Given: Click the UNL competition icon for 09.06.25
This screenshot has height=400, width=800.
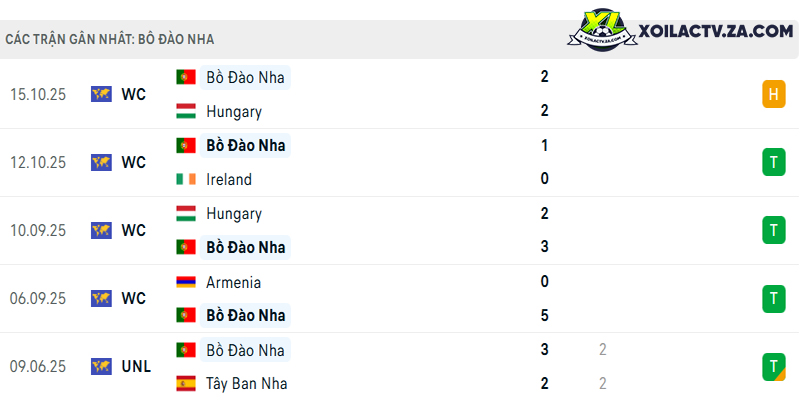Looking at the screenshot, I should 101,366.
